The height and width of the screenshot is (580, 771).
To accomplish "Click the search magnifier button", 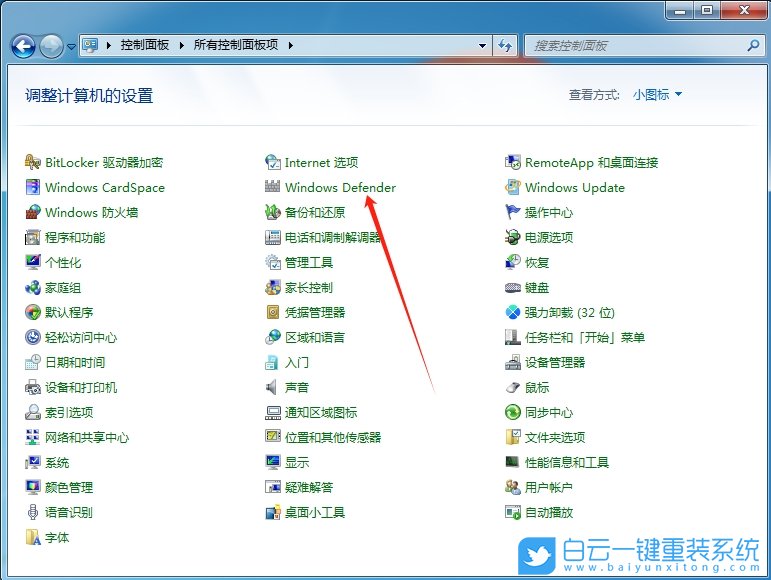I will pyautogui.click(x=753, y=46).
